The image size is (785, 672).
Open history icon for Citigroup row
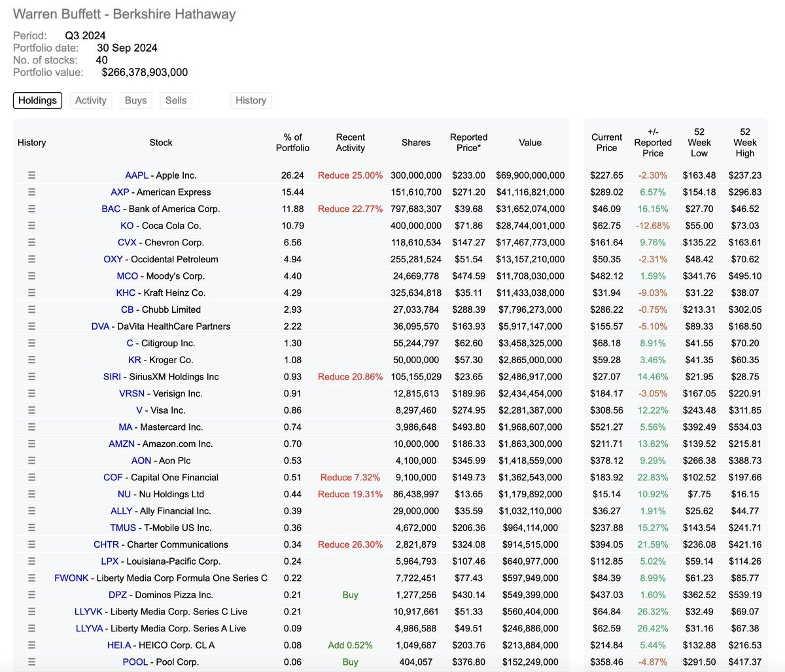[x=31, y=344]
